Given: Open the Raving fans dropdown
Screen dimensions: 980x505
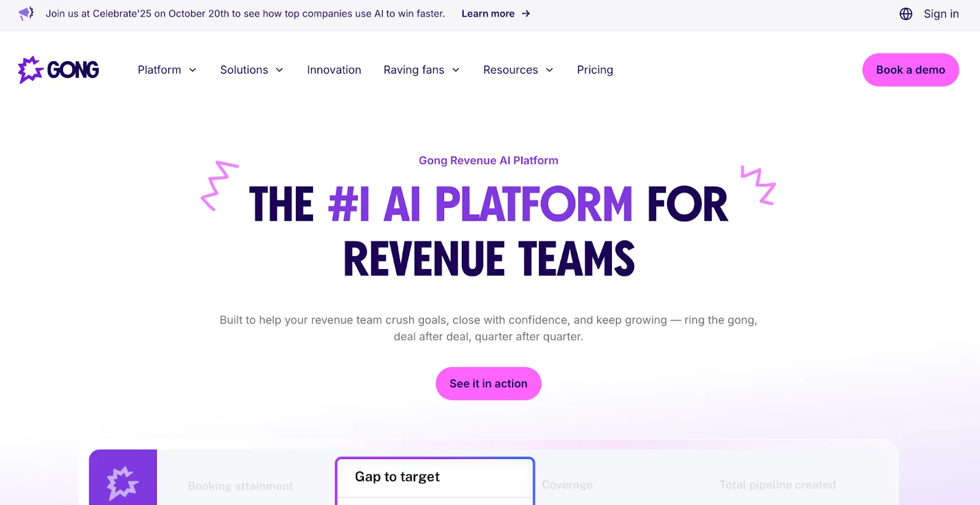Looking at the screenshot, I should click(421, 70).
